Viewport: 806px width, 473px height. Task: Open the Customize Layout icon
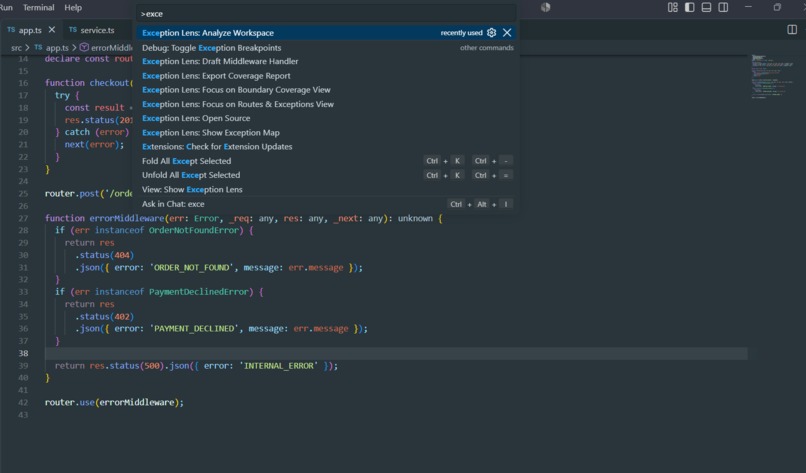coord(672,7)
